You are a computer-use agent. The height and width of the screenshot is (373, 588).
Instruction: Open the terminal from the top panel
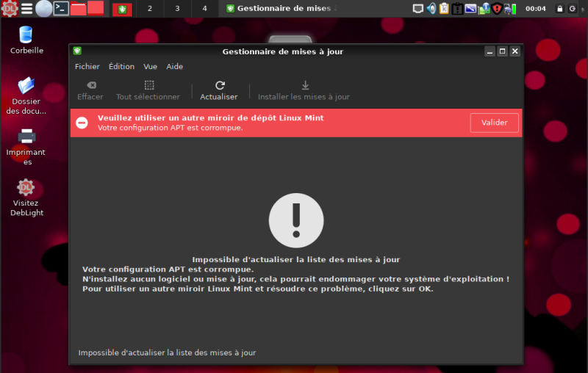click(x=62, y=9)
